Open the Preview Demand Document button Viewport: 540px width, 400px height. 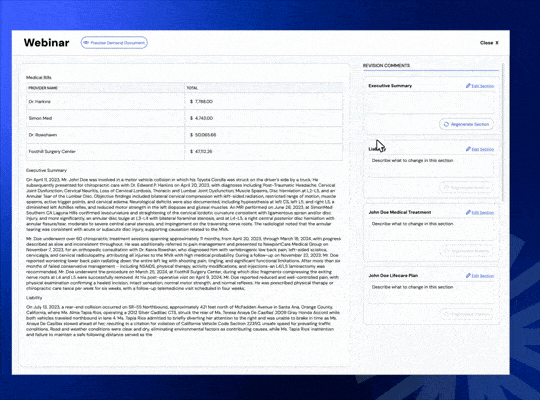[114, 43]
